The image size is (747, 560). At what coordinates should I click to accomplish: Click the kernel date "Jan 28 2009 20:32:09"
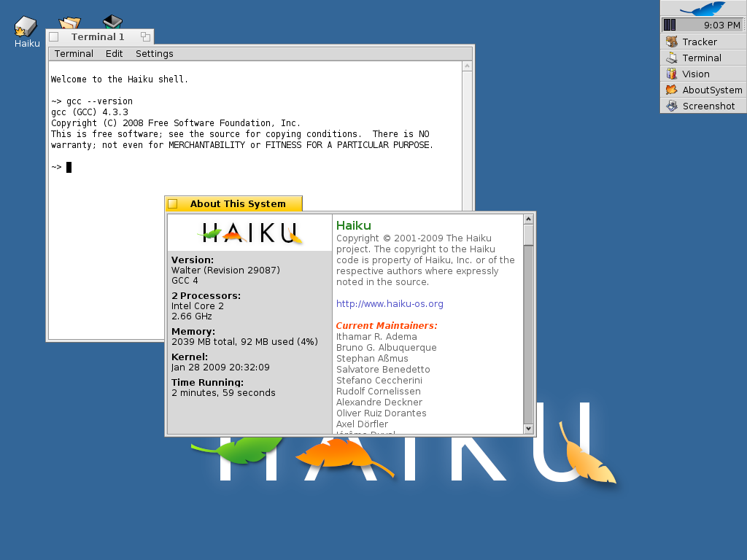point(220,367)
